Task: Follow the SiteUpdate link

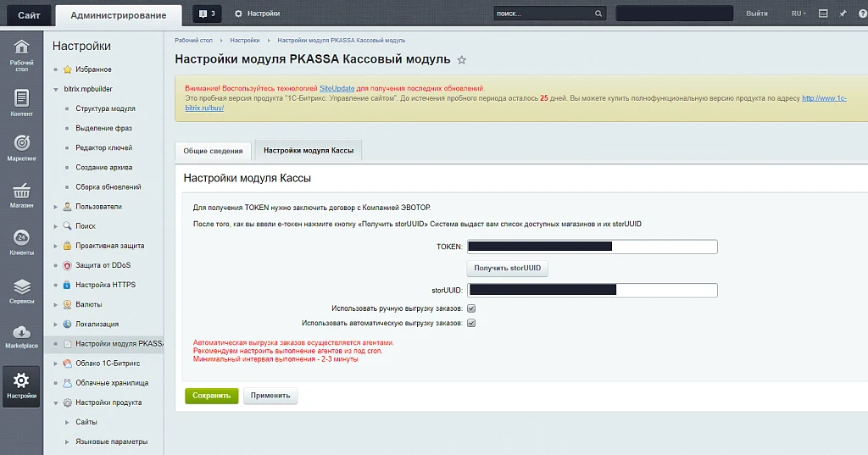Action: click(337, 89)
